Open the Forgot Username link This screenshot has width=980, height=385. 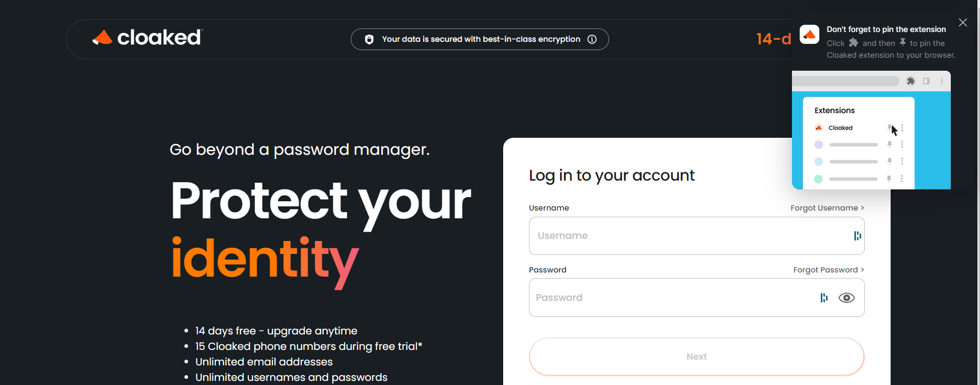[827, 208]
